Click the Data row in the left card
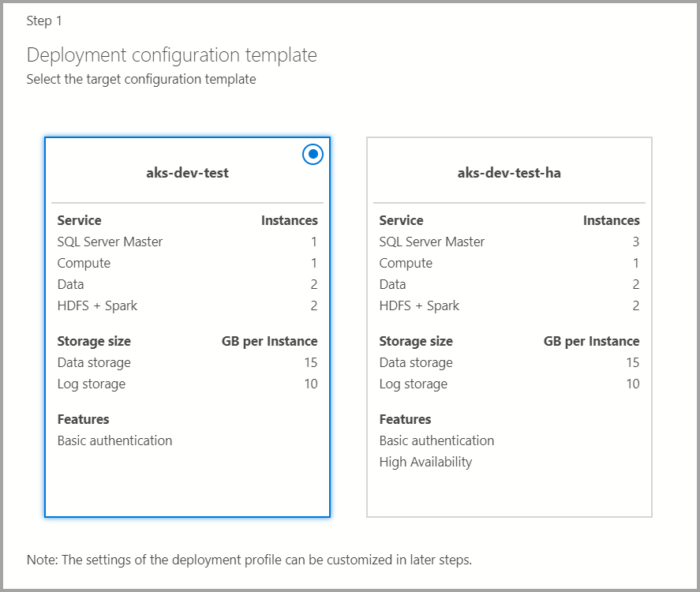 70,284
